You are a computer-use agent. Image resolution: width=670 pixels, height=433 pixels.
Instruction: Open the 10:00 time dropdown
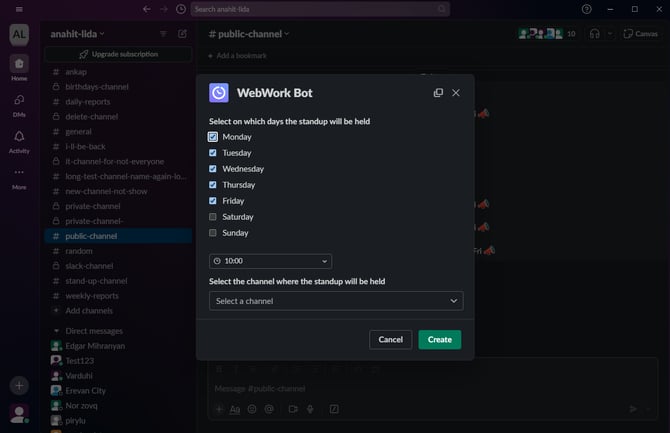(x=270, y=261)
